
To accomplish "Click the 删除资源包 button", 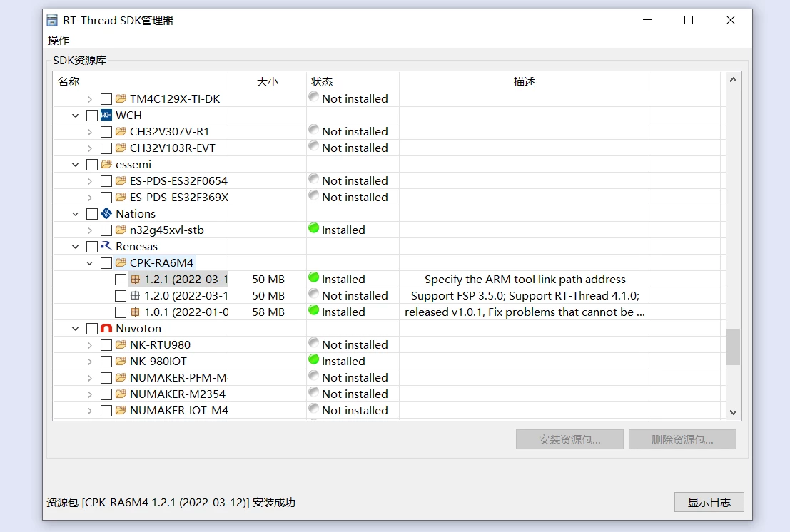I will pyautogui.click(x=682, y=439).
